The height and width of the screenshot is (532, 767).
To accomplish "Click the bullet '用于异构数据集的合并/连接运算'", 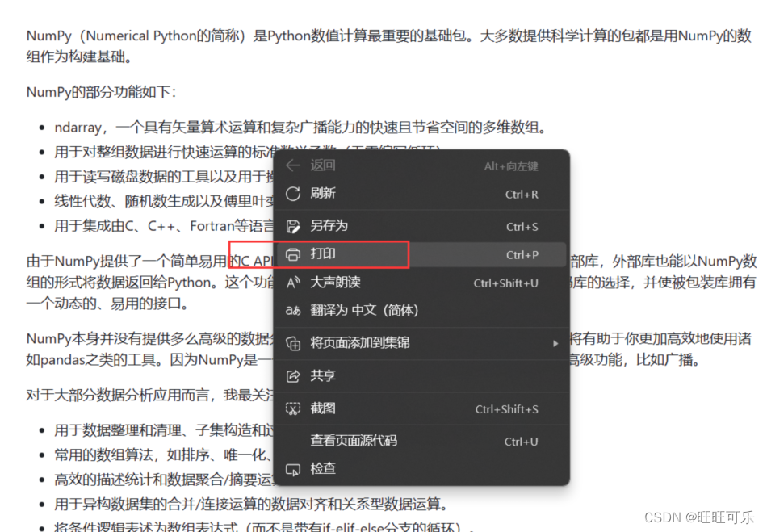I will [251, 504].
